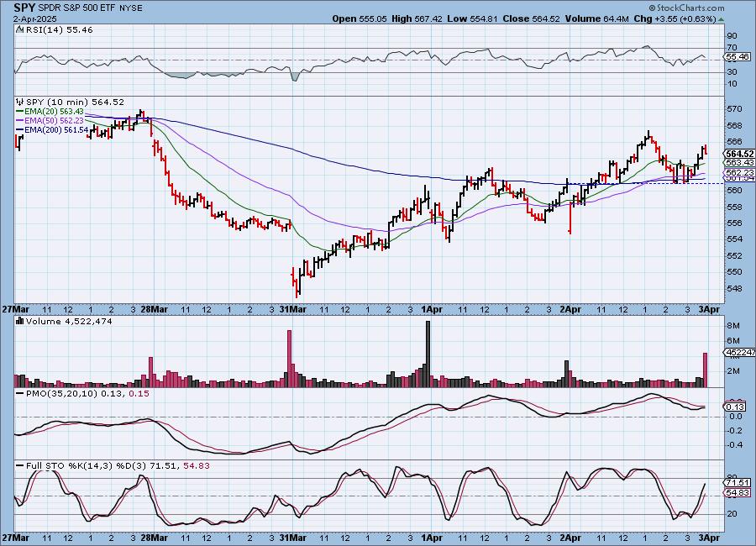Click the 2M level on the volume axis
This screenshot has height=546, width=756.
click(x=733, y=371)
